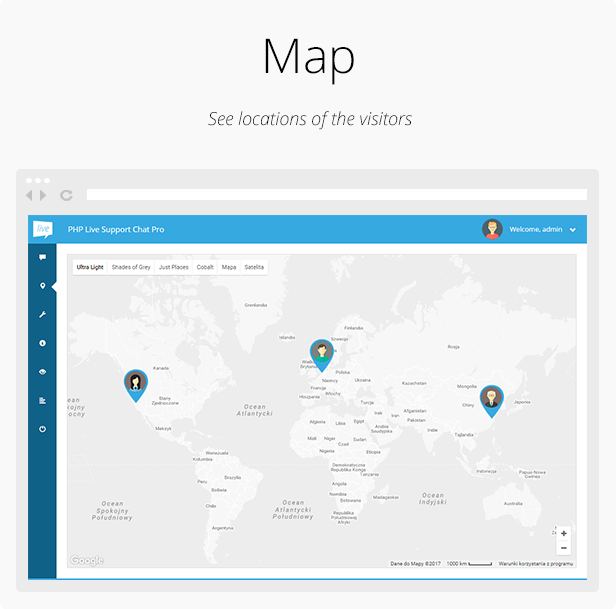Click the Meksyk label on map
Viewport: 616px width, 609px height.
point(163,429)
